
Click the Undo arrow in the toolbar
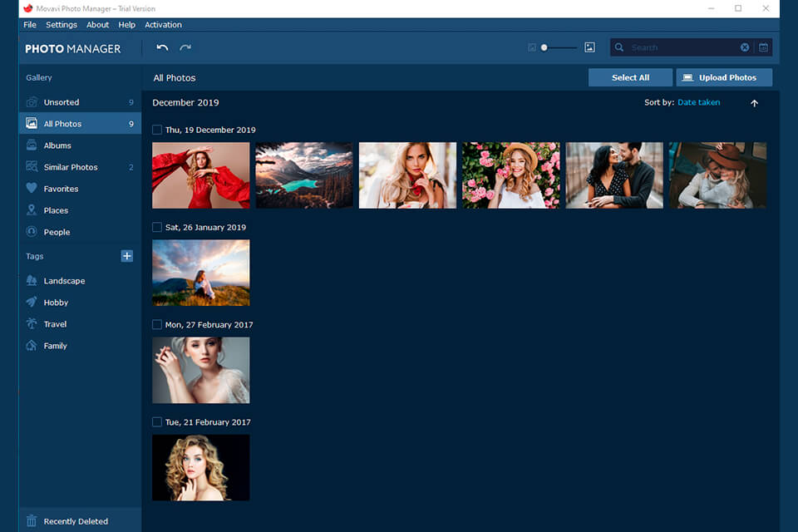[x=163, y=47]
